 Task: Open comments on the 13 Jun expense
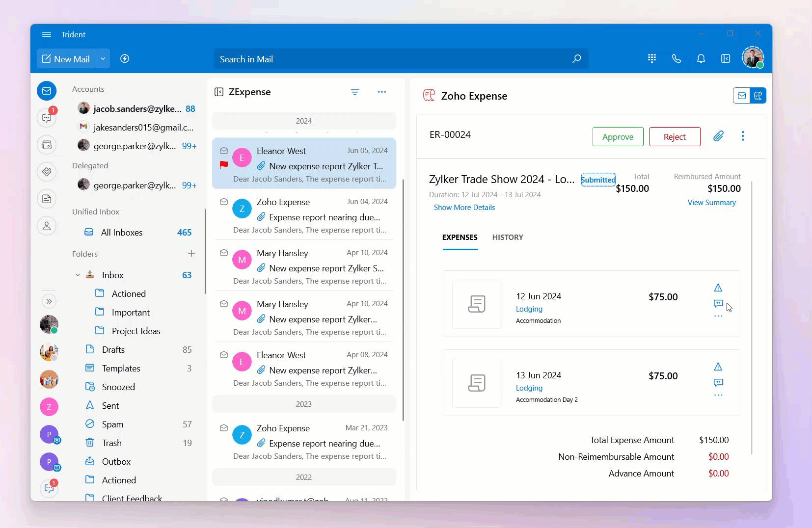coord(718,383)
